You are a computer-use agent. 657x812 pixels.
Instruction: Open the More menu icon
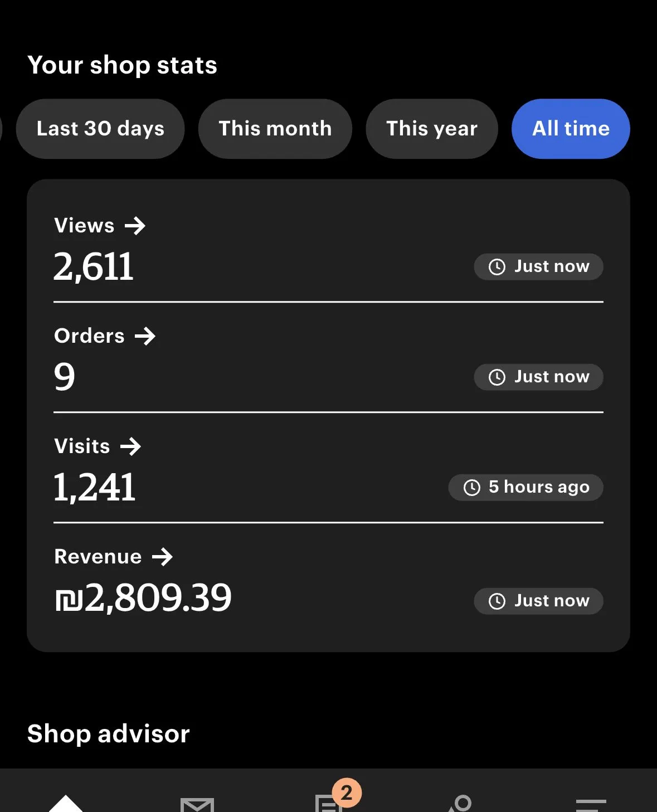591,804
